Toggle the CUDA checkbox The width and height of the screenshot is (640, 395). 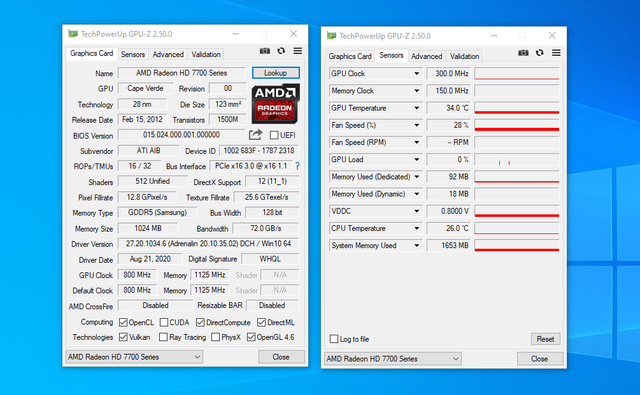[x=164, y=322]
